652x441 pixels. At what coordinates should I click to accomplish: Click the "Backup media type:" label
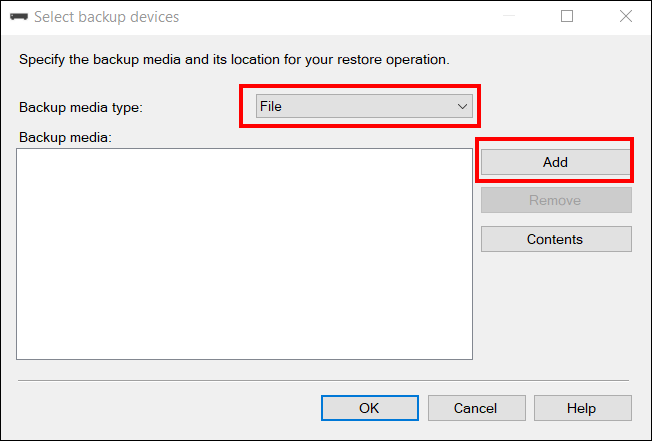(x=81, y=107)
